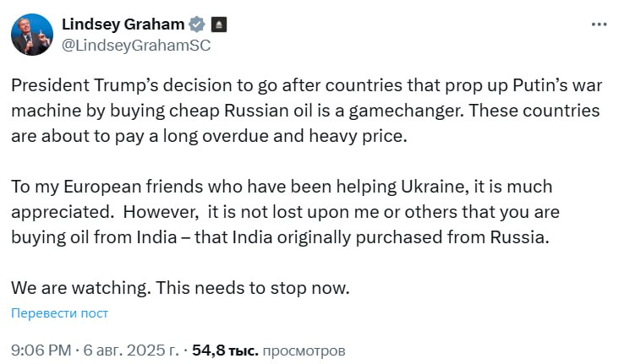The width and height of the screenshot is (619, 364).
Task: Click the line We are watching
Action: [79, 287]
